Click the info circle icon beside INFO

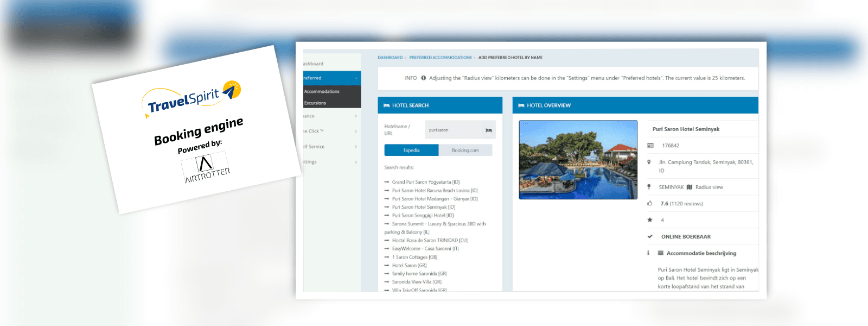(x=423, y=78)
